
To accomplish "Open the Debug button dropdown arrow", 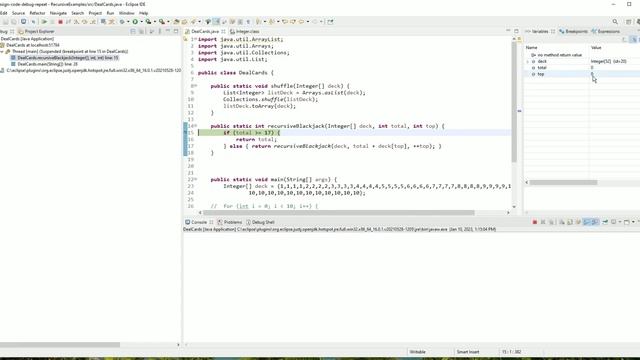I will [x=128, y=22].
